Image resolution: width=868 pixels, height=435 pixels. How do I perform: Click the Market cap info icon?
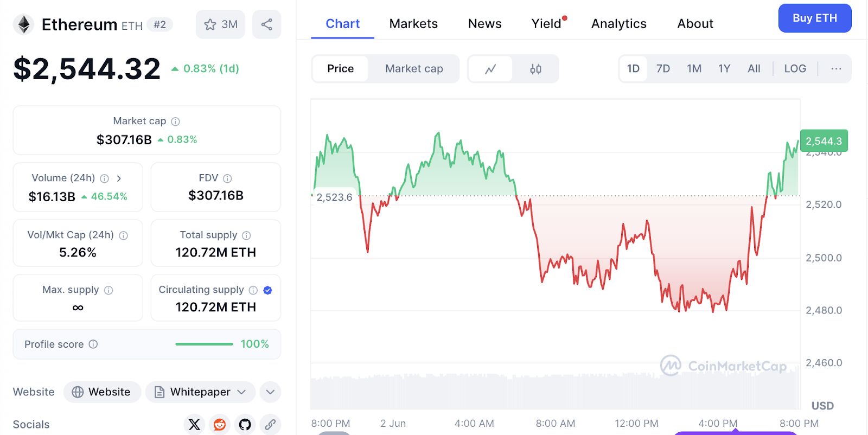(x=176, y=121)
